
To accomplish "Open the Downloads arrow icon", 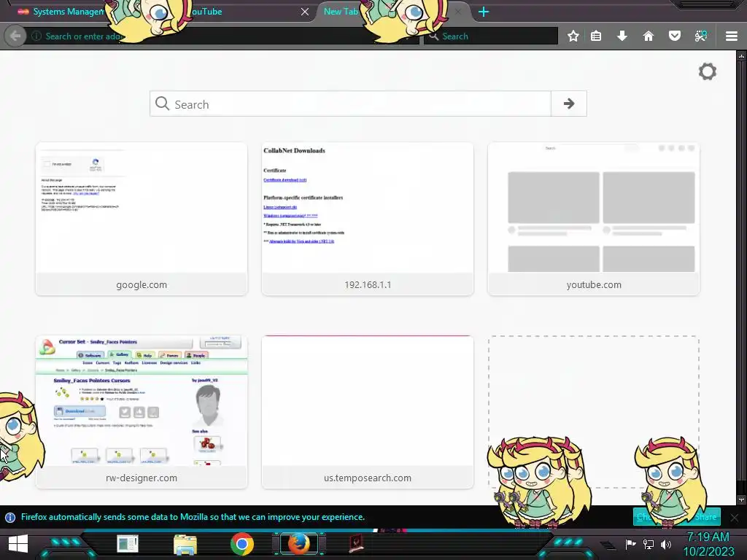I will coord(622,36).
